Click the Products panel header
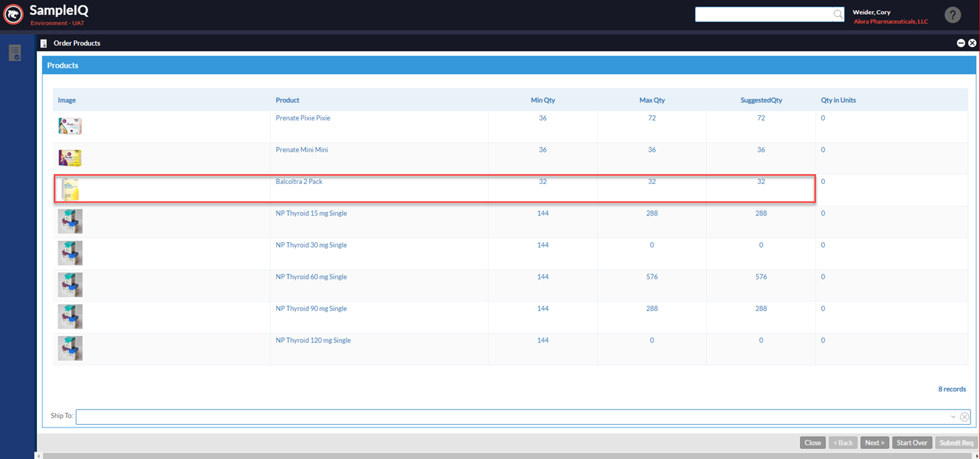This screenshot has width=980, height=459. click(509, 66)
